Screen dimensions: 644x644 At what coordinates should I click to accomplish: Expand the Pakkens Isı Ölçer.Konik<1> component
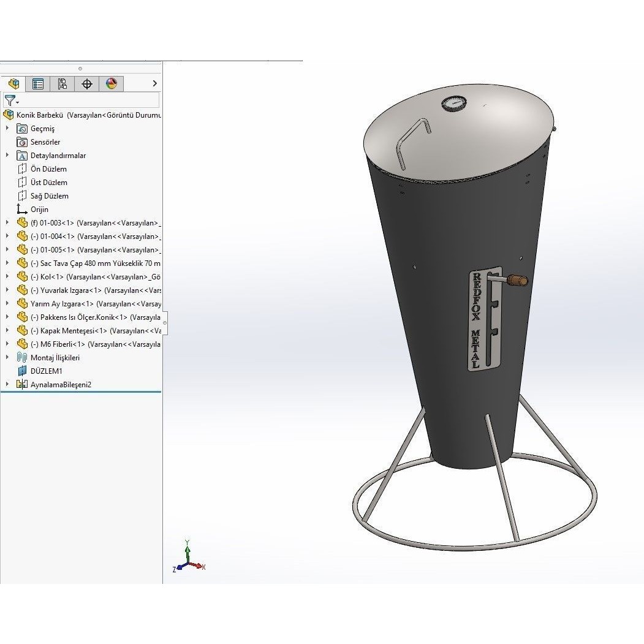7,317
